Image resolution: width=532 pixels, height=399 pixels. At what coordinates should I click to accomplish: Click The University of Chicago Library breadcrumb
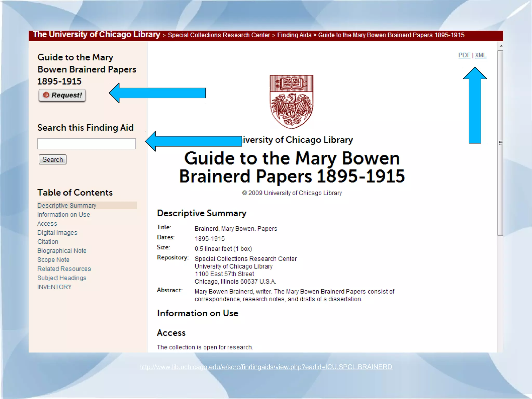[x=96, y=35]
